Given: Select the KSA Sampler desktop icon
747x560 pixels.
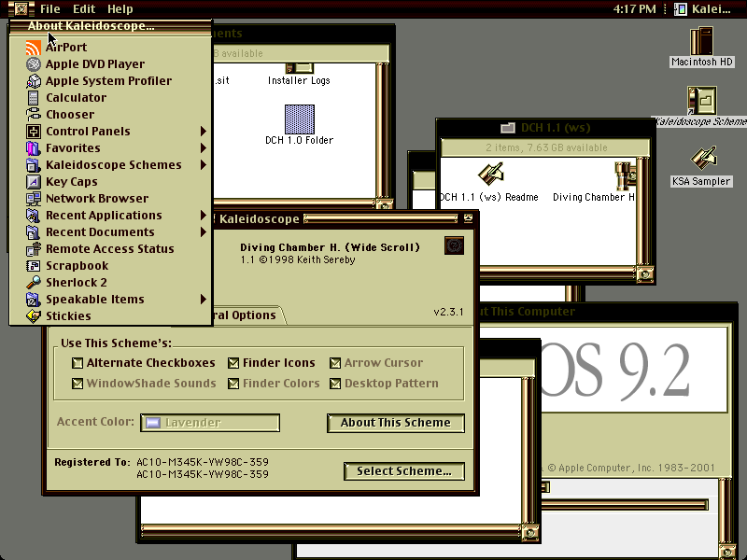Looking at the screenshot, I should 702,158.
